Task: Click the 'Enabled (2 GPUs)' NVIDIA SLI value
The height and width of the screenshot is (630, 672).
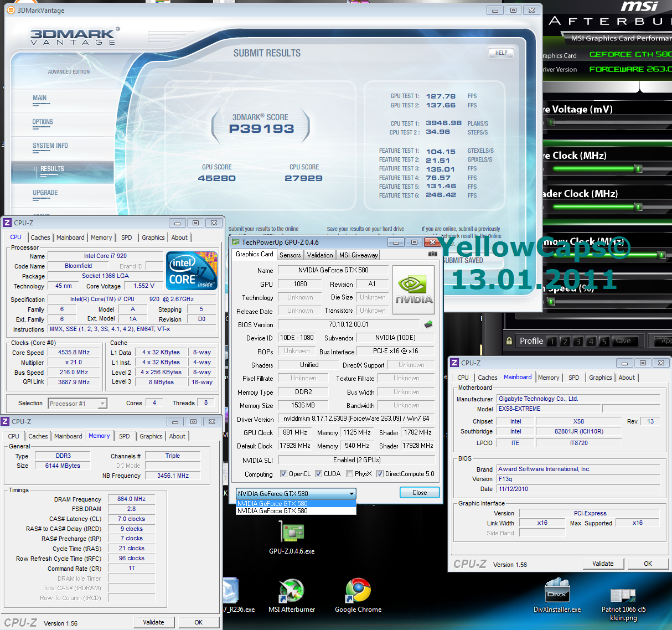Action: (356, 460)
